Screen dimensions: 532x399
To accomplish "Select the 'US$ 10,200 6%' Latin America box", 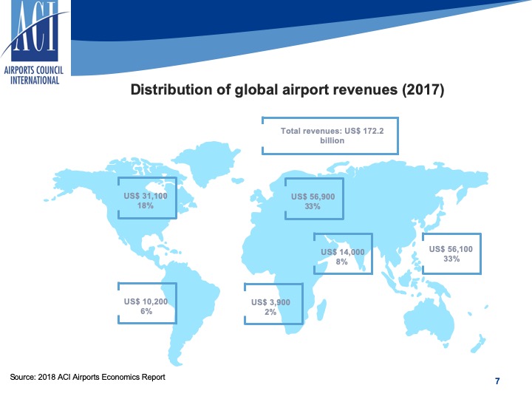I will pyautogui.click(x=147, y=304).
